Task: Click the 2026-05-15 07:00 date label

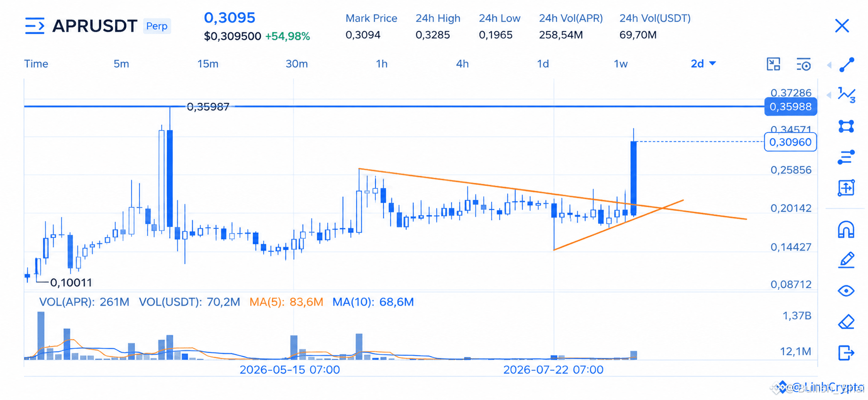Action: (x=289, y=369)
